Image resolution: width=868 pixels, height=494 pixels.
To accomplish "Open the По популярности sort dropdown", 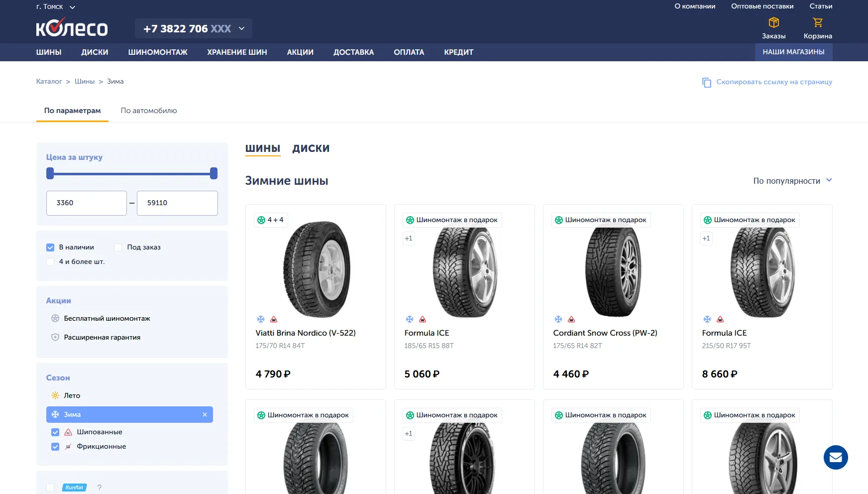I will coord(792,181).
